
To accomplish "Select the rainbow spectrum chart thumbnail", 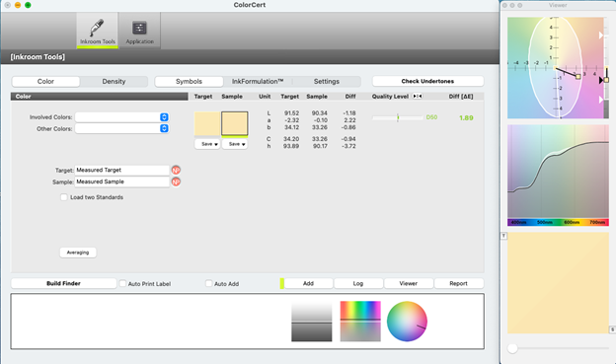I will [x=360, y=322].
